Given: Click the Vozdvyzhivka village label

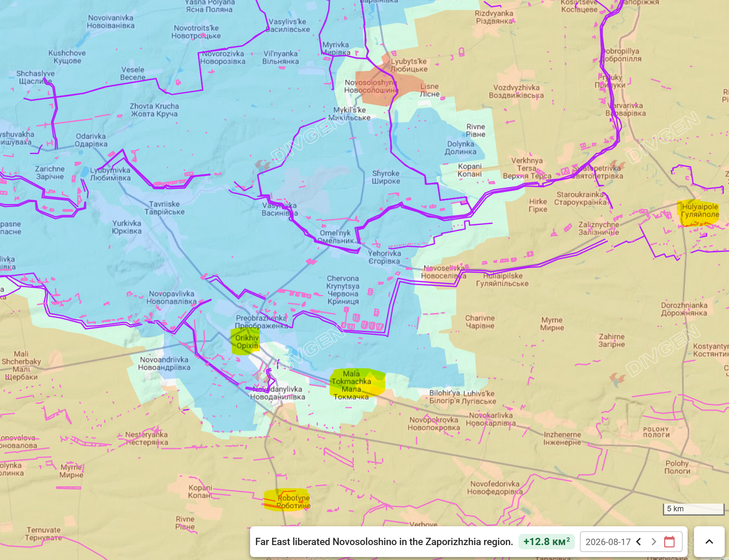Looking at the screenshot, I should click(516, 91).
